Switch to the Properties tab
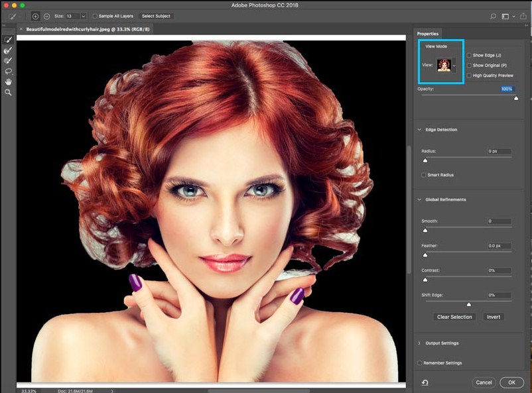This screenshot has width=532, height=393. pos(428,33)
